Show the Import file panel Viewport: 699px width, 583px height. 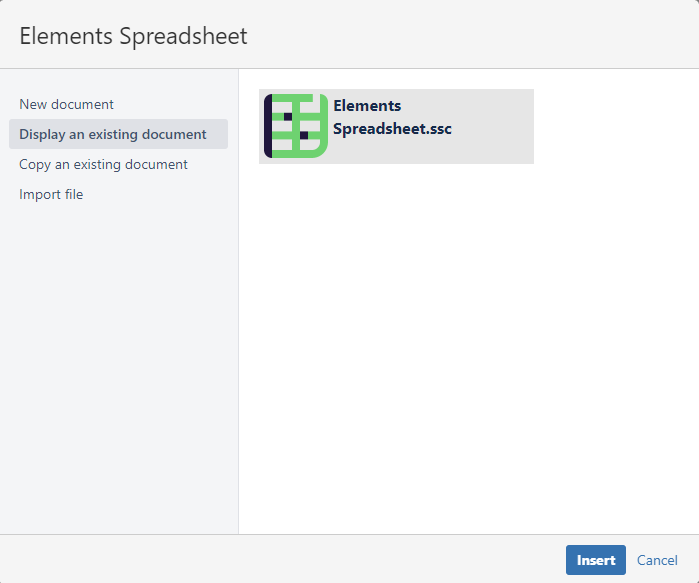pos(51,194)
